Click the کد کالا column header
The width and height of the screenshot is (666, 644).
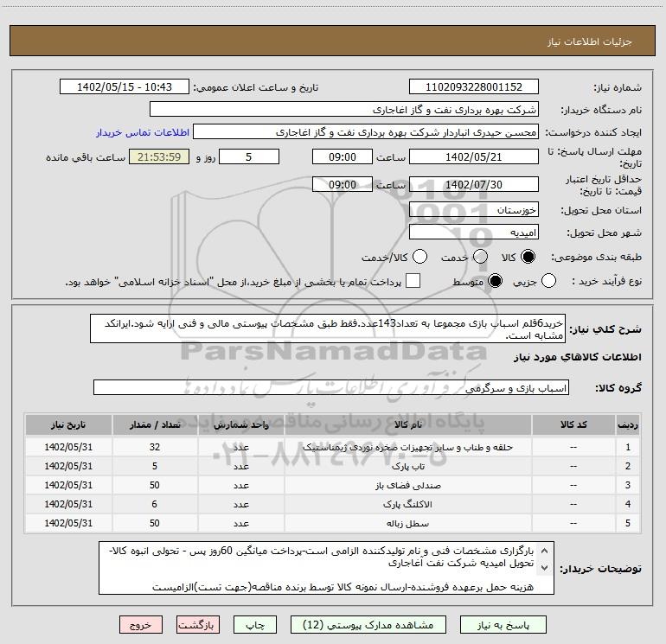click(573, 424)
